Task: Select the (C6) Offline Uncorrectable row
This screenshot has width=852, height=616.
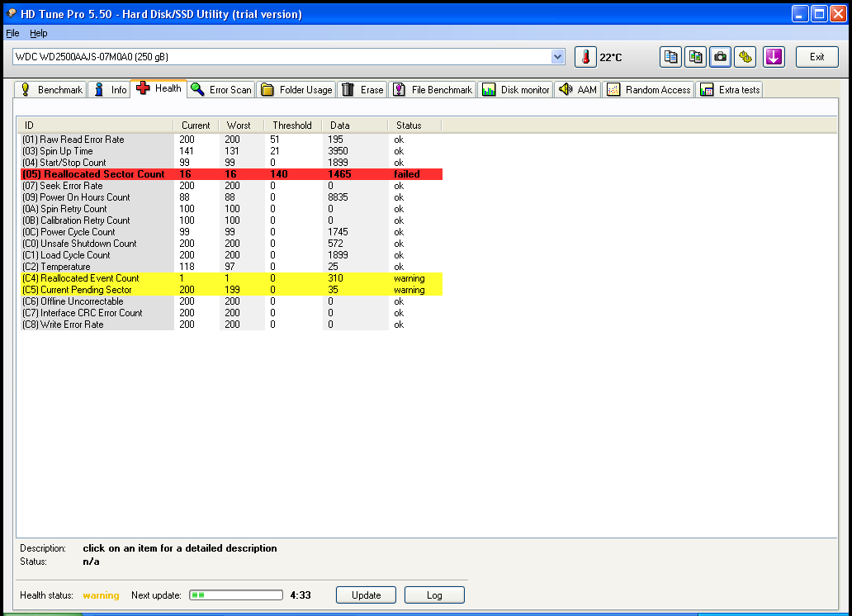Action: coord(231,301)
